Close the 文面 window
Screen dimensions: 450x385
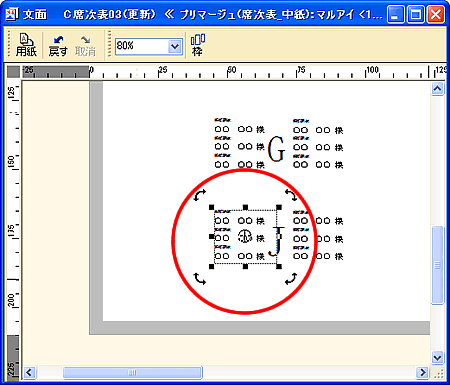tap(436, 15)
